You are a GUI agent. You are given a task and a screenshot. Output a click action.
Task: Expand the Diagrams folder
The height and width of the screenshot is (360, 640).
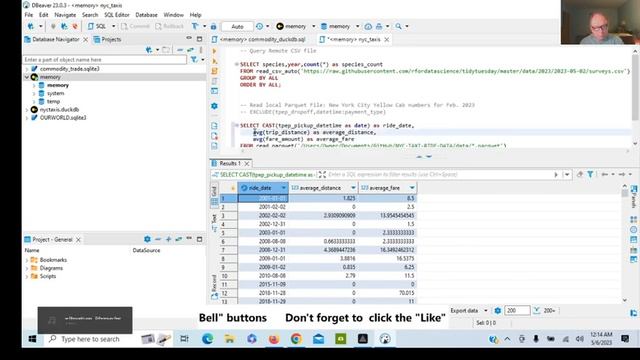click(x=27, y=268)
